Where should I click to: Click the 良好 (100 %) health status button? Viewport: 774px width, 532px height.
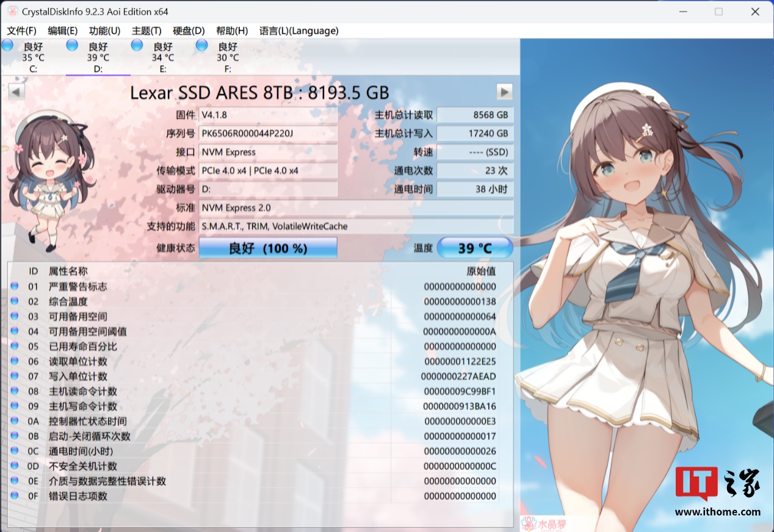(x=268, y=248)
